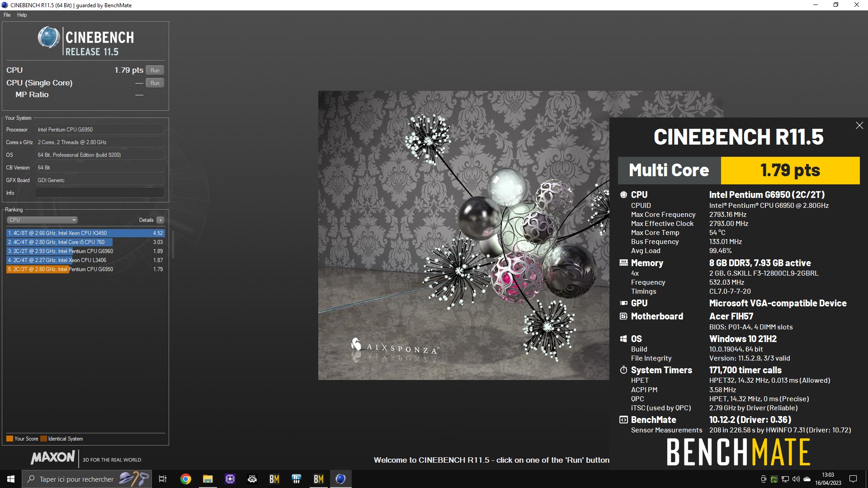Run the CPU (Single Core) benchmark
This screenshot has height=488, width=868.
pyautogui.click(x=155, y=83)
